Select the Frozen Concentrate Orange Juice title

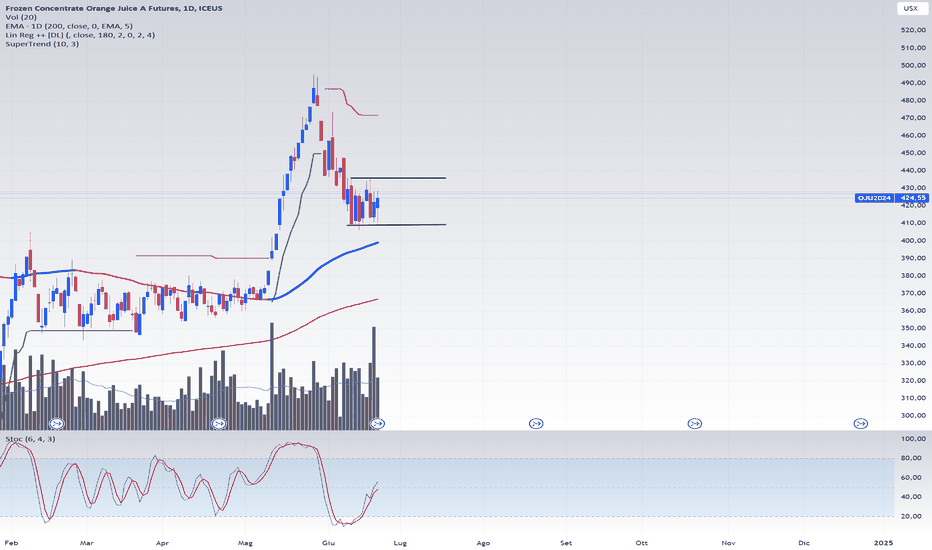[x=114, y=8]
